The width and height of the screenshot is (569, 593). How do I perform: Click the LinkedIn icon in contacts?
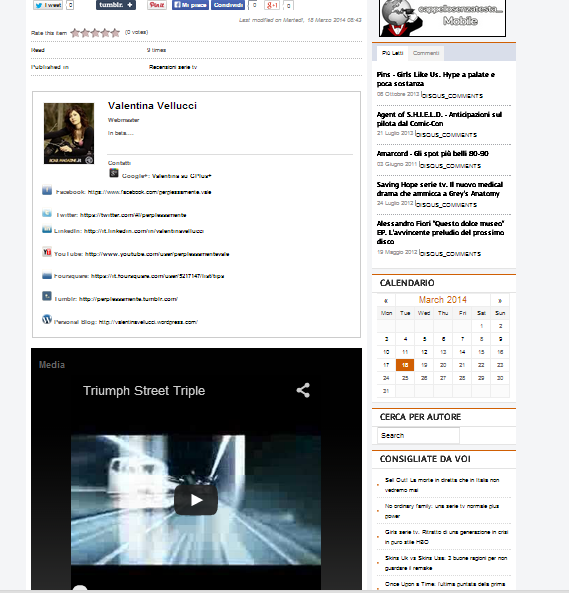click(x=47, y=229)
